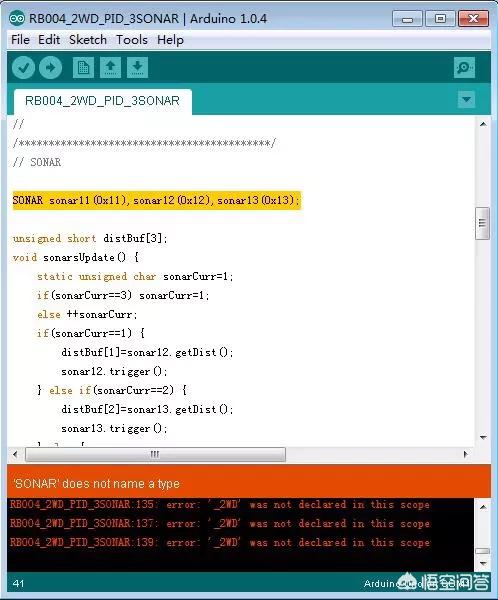The image size is (498, 600).
Task: Click the 'sonar13.trigger();' line
Action: 114,429
